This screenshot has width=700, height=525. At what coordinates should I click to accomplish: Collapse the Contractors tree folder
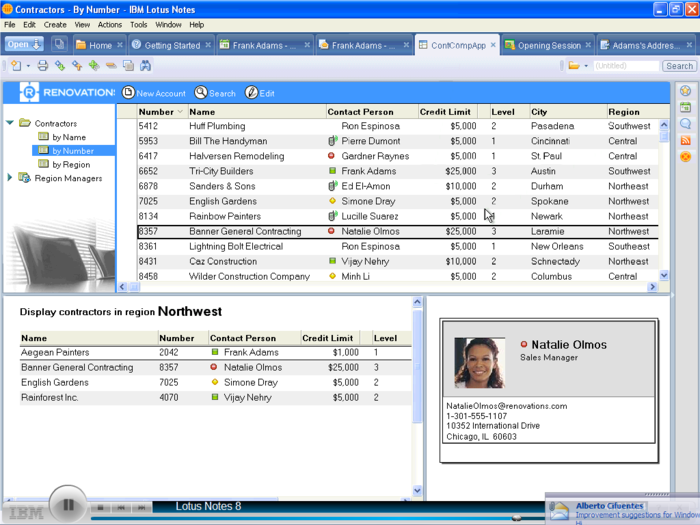(x=10, y=123)
